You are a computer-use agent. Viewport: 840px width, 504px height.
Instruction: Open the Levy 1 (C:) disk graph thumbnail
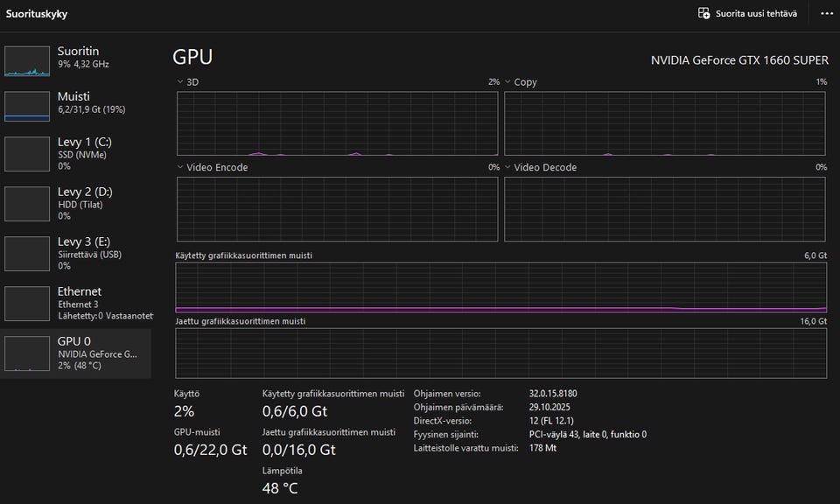coord(28,153)
